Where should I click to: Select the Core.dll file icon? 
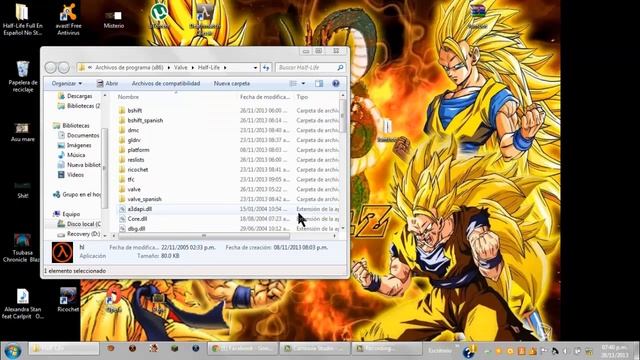(122, 219)
